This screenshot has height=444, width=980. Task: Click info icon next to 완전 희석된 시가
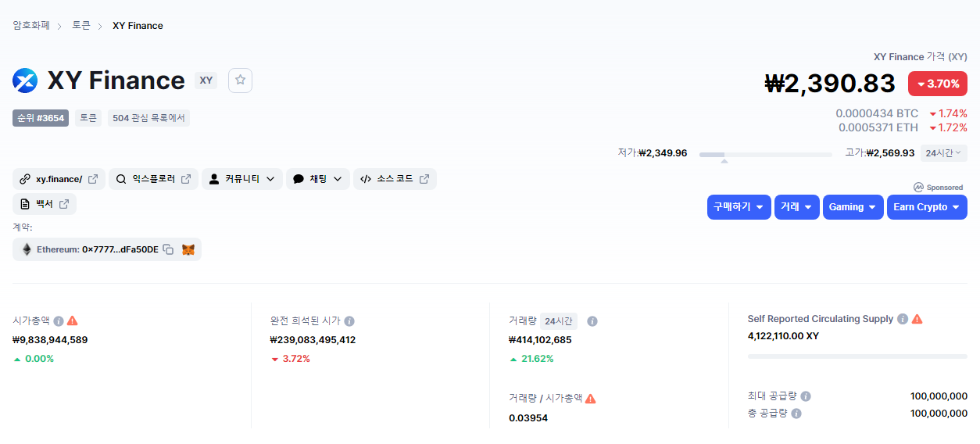pos(349,321)
